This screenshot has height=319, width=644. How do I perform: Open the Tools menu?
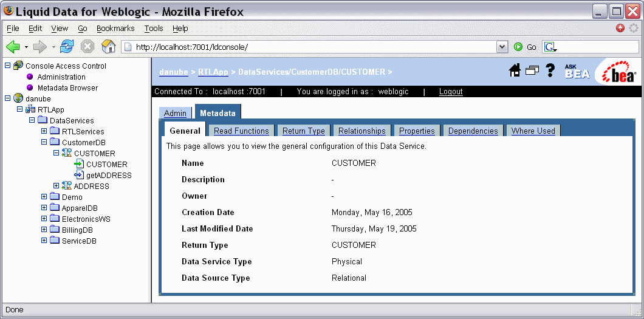(x=154, y=29)
